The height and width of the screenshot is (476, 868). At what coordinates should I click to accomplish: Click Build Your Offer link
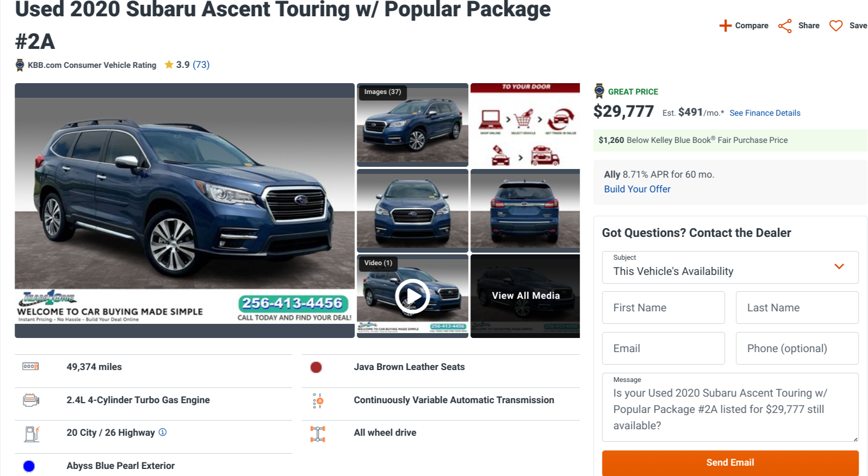(x=637, y=189)
